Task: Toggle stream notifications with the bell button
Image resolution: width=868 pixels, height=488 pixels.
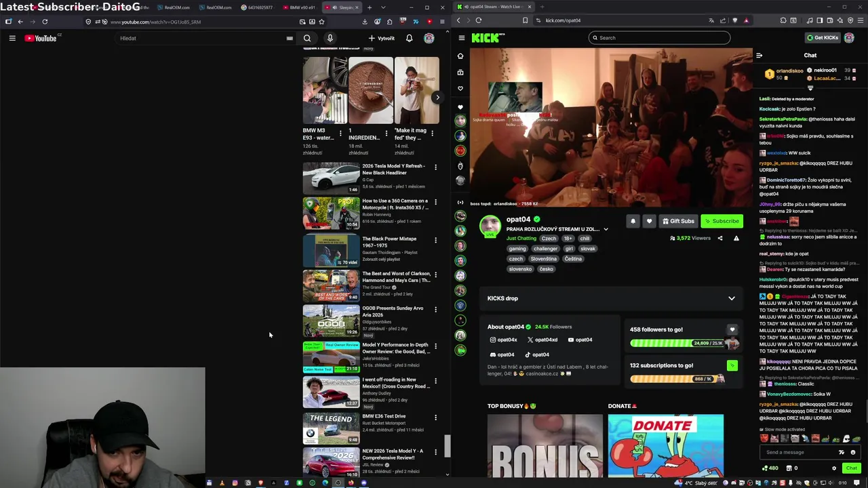Action: (633, 221)
